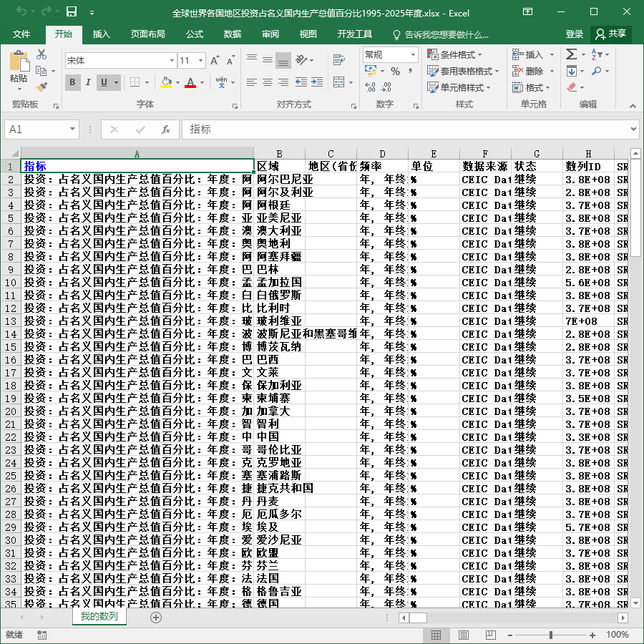Open the 插入 ribbon tab
Screen dimensions: 644x644
101,34
